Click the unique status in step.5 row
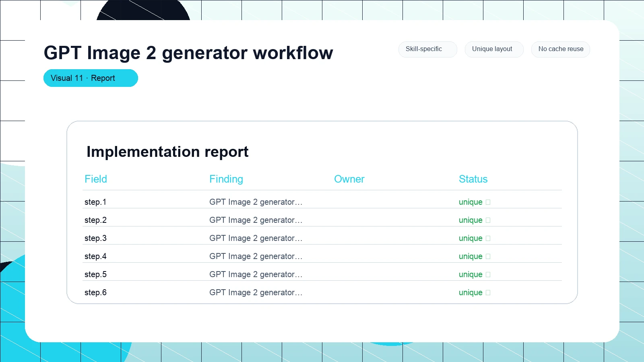This screenshot has width=644, height=362. pos(475,274)
